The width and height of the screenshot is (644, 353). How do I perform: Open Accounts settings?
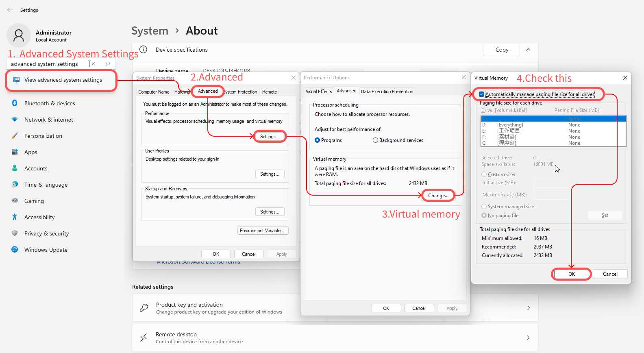(x=36, y=168)
